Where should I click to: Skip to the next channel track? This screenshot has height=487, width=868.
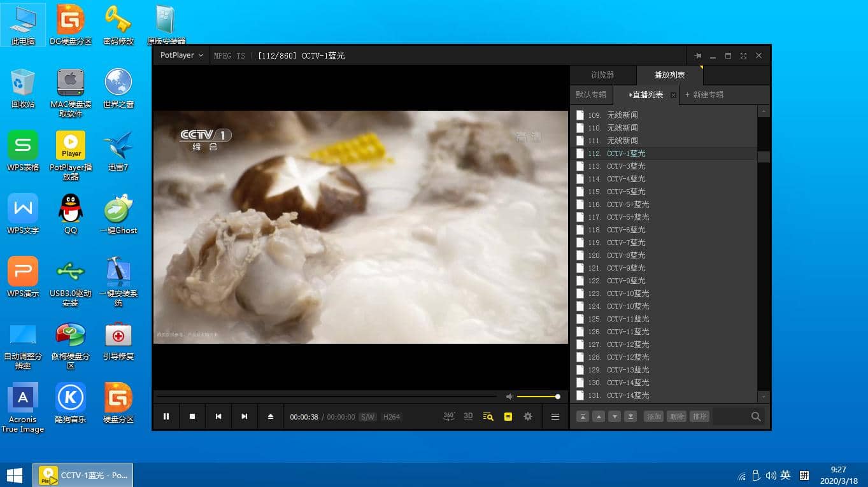pos(244,416)
